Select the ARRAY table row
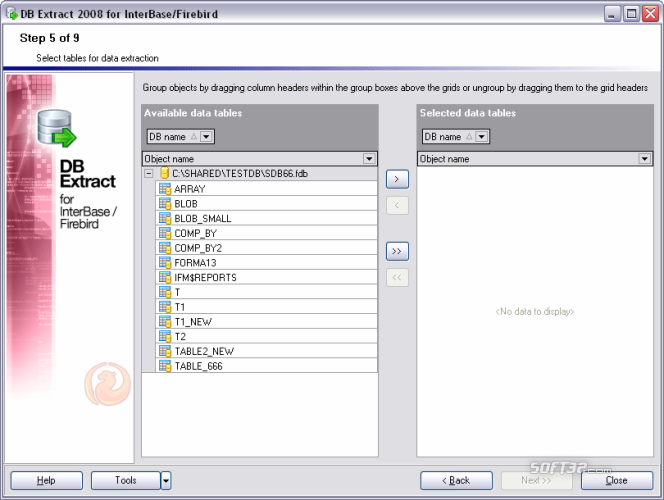This screenshot has width=664, height=500. [266, 189]
